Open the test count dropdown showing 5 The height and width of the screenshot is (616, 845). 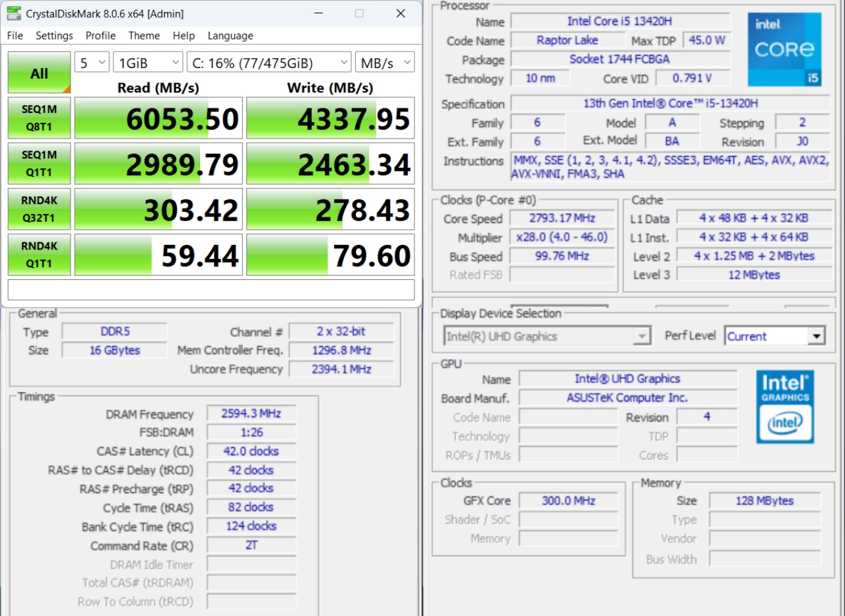click(x=92, y=63)
